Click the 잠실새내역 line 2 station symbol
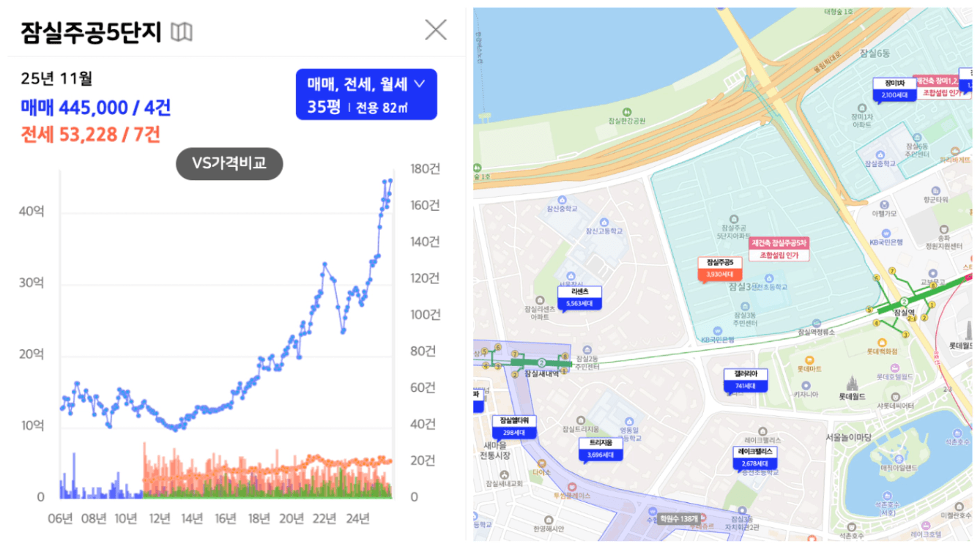The width and height of the screenshot is (980, 544). pos(541,362)
